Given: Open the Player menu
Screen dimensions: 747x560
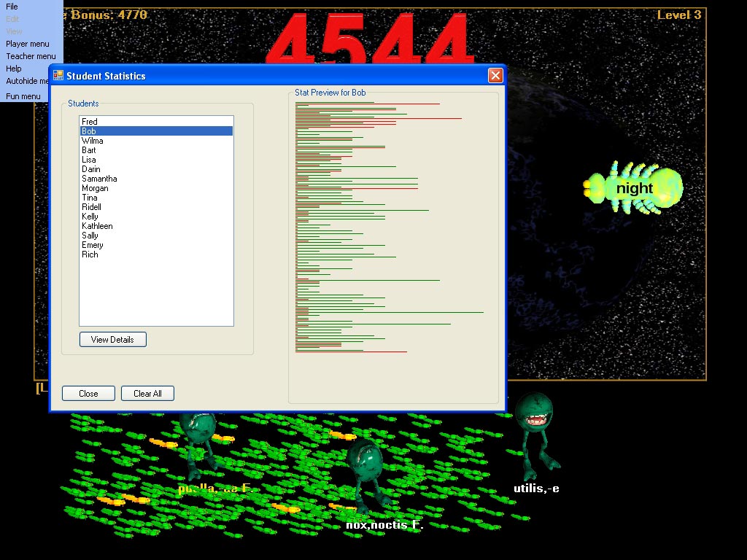Looking at the screenshot, I should tap(28, 44).
